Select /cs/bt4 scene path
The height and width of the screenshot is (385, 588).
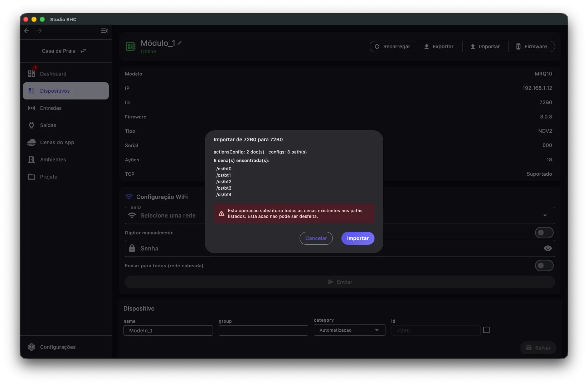click(224, 195)
